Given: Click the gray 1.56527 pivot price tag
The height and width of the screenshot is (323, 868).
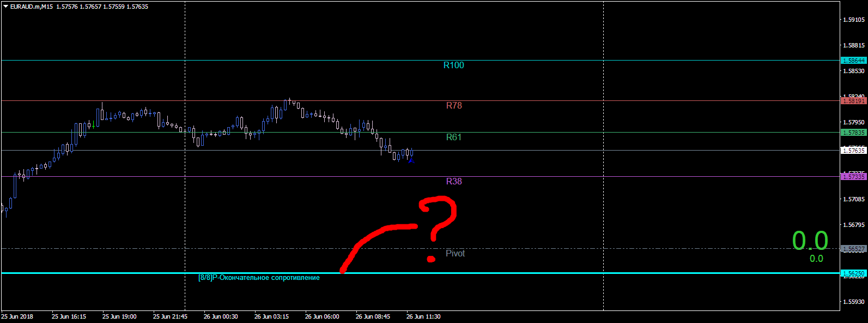Looking at the screenshot, I should tap(854, 249).
